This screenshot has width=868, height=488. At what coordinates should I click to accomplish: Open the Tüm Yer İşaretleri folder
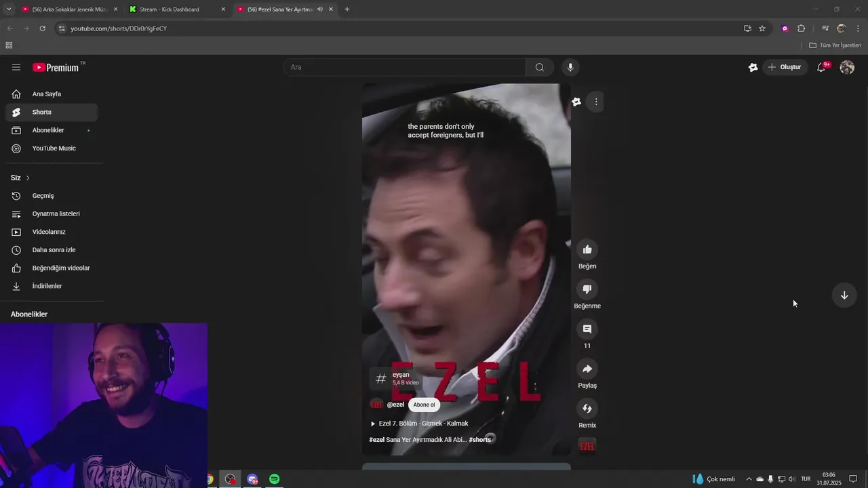click(835, 45)
